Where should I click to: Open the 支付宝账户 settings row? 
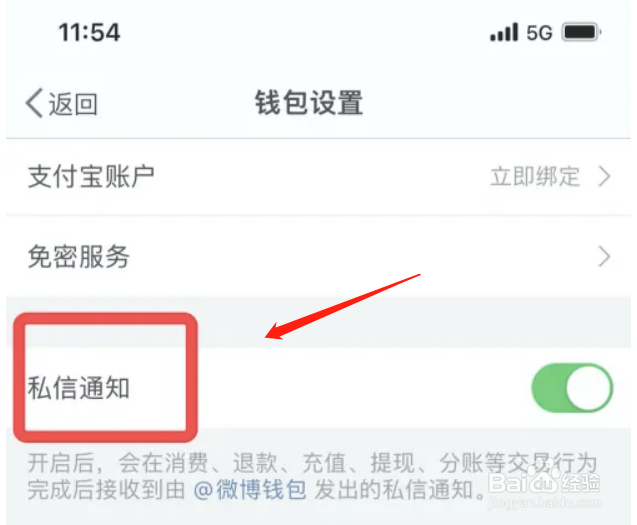pyautogui.click(x=318, y=177)
